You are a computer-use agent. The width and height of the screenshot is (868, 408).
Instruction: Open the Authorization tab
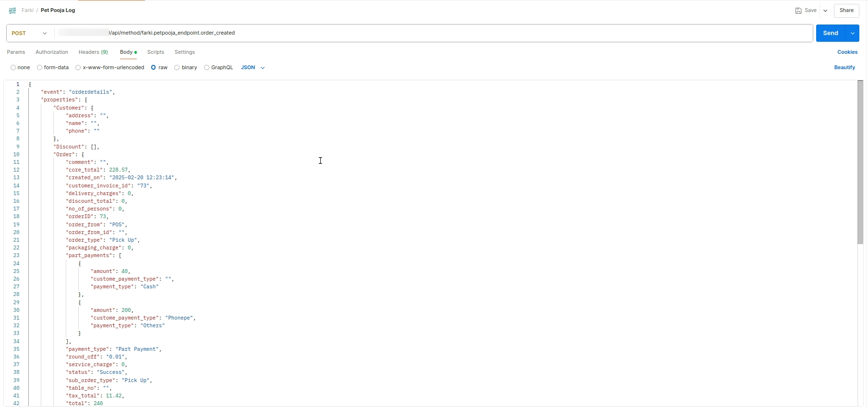click(52, 52)
